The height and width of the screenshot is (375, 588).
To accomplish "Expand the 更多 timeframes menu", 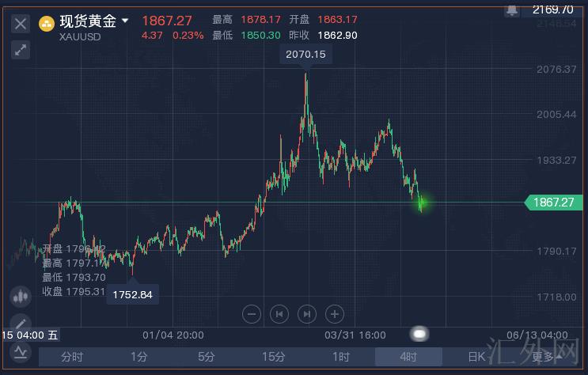I will coord(546,357).
